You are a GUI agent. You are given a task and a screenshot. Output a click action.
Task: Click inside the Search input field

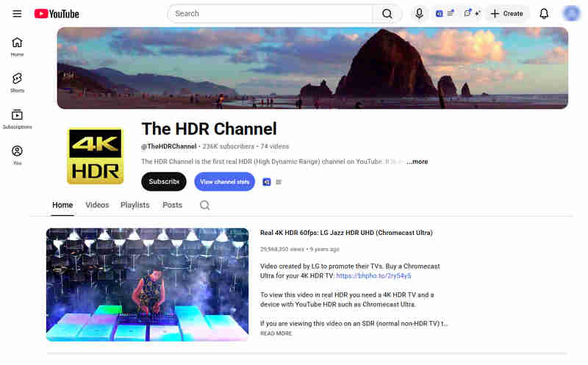click(270, 14)
